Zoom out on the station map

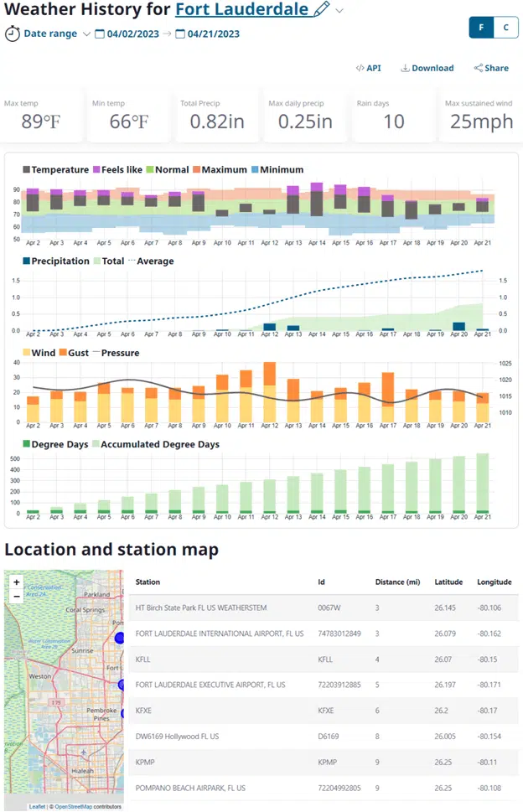tap(16, 597)
